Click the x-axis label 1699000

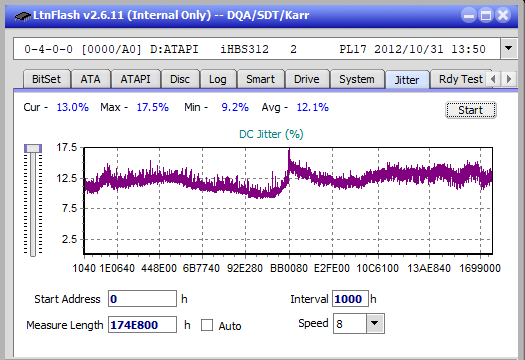click(480, 268)
